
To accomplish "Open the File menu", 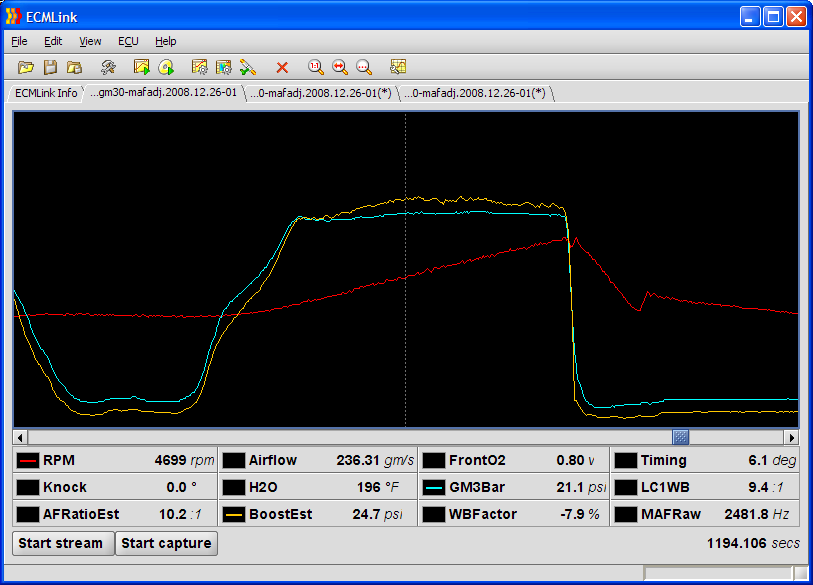I will [19, 41].
